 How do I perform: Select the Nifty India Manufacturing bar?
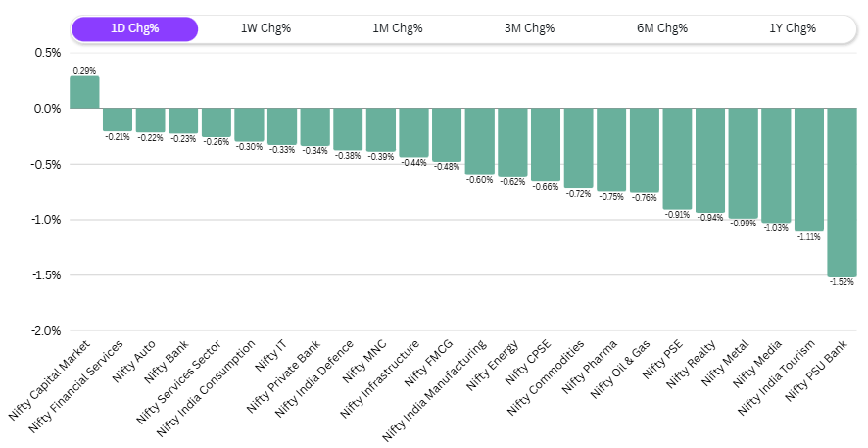479,142
